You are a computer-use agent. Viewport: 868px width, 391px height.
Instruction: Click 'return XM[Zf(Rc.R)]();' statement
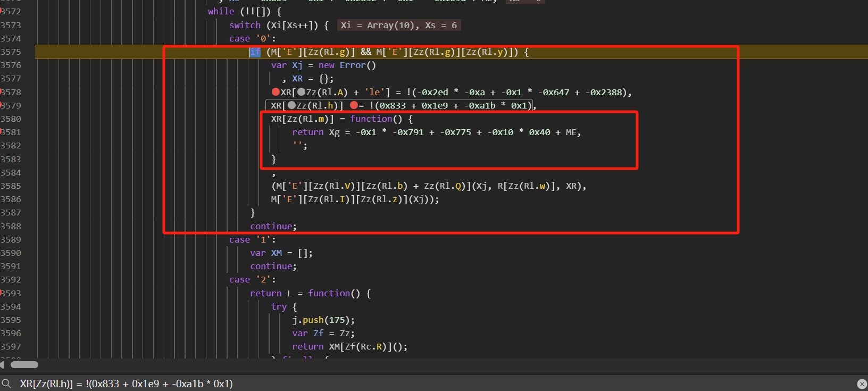[350, 346]
